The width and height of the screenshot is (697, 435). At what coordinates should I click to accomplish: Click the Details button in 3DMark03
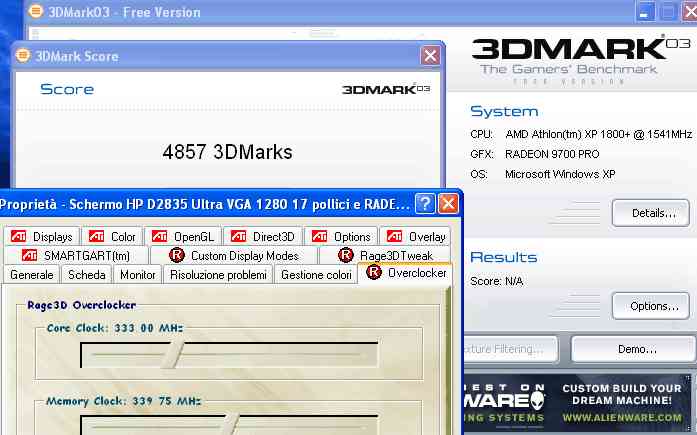tap(651, 213)
